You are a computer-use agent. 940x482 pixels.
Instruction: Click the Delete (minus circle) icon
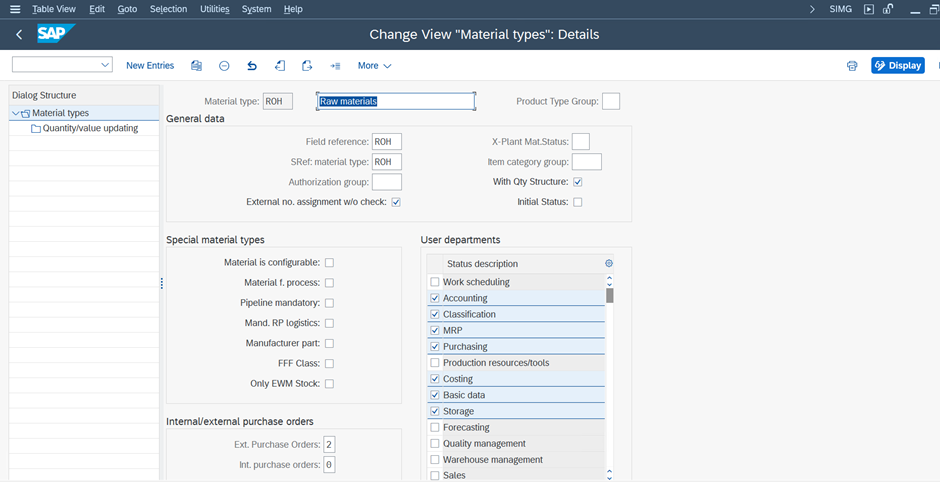224,66
